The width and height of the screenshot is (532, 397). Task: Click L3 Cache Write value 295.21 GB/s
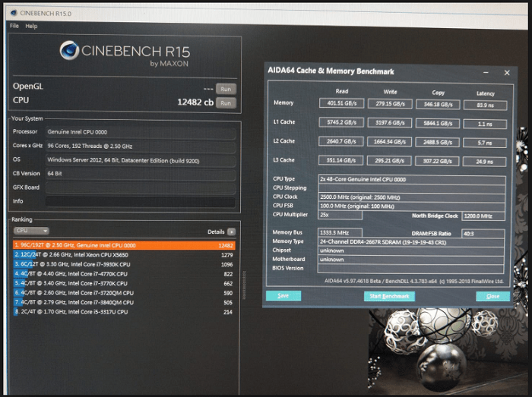pyautogui.click(x=389, y=161)
